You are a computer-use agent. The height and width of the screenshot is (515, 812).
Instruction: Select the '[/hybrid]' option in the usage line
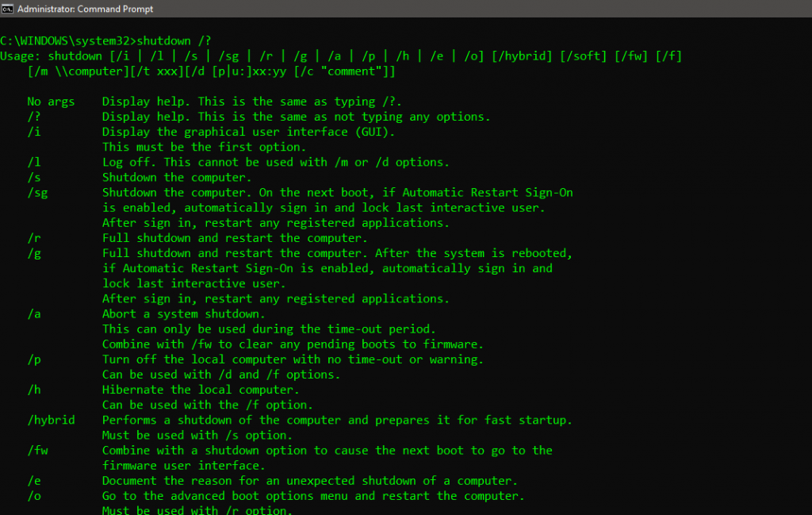tap(522, 56)
